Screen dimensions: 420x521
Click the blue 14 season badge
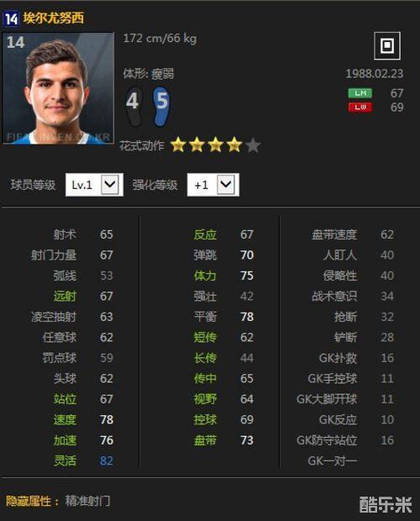11,18
